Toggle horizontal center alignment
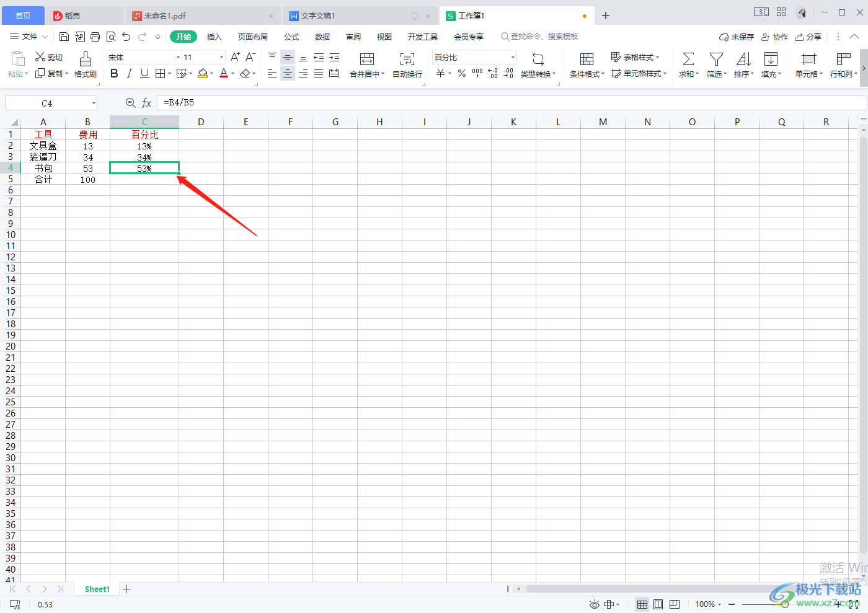 (288, 74)
